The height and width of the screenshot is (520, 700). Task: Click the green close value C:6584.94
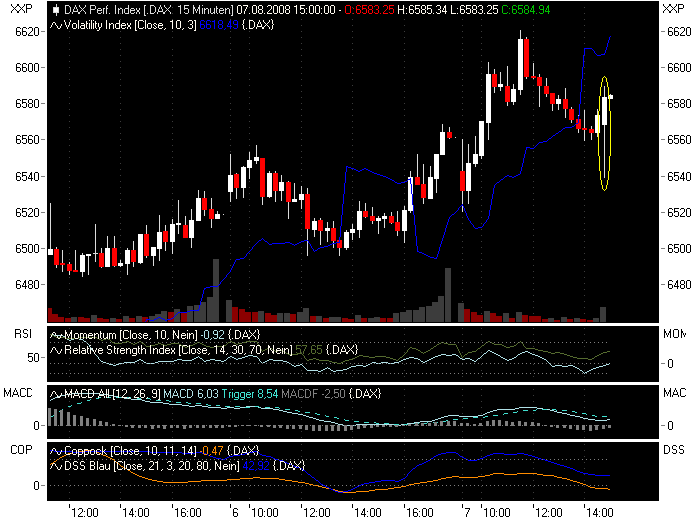526,10
